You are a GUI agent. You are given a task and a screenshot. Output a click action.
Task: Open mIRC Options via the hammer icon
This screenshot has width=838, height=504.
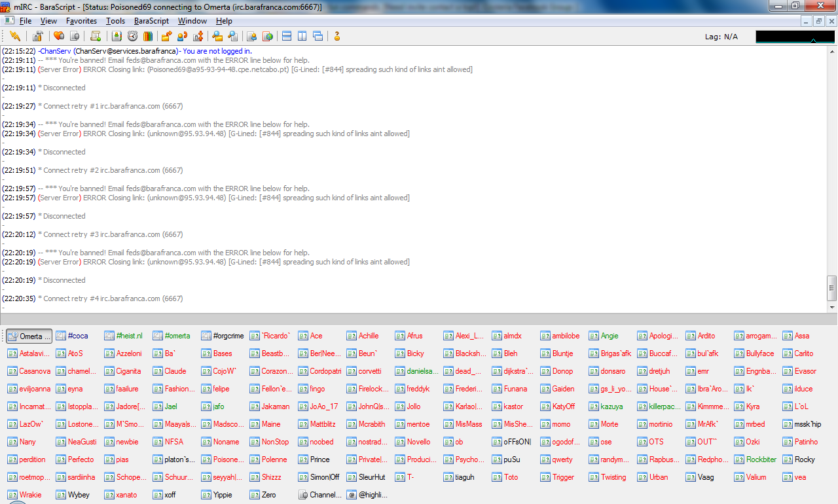(x=37, y=36)
